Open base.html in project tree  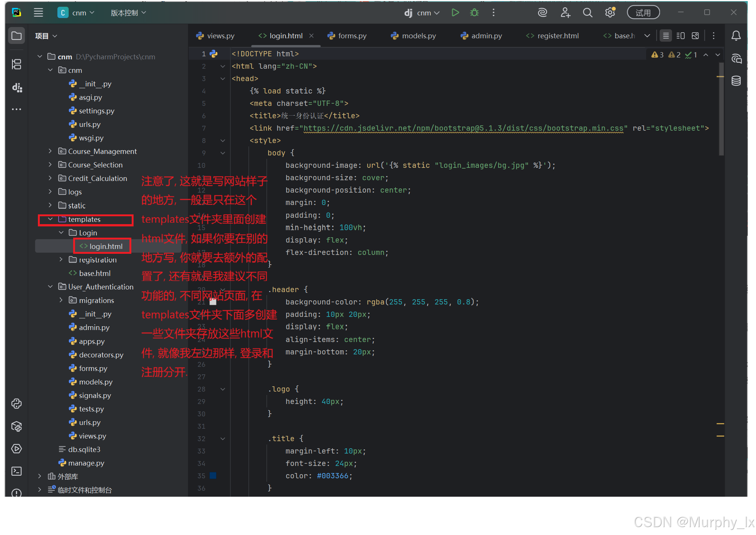95,273
